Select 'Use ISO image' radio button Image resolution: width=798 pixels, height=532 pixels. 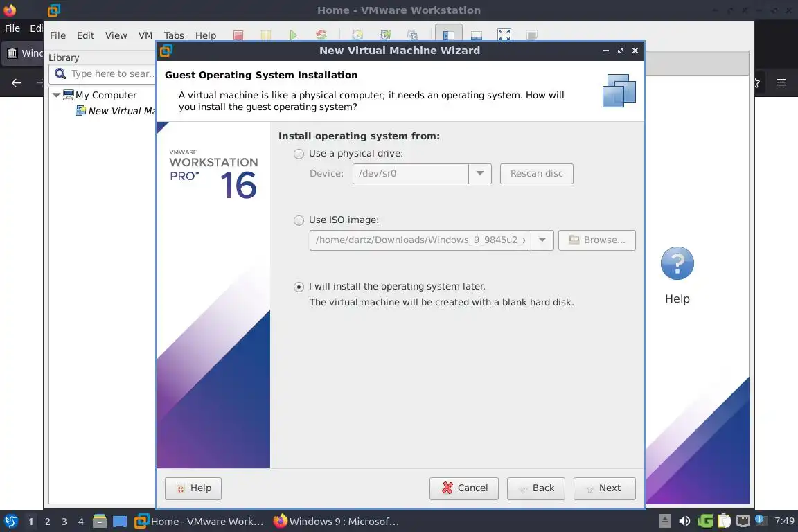(x=299, y=220)
